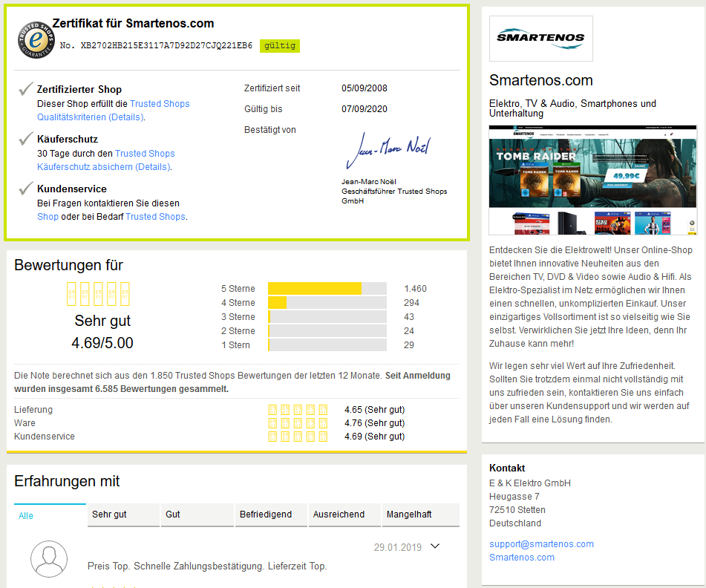This screenshot has height=588, width=706.
Task: Click the 'Heugasse 7' address line
Action: pos(514,497)
